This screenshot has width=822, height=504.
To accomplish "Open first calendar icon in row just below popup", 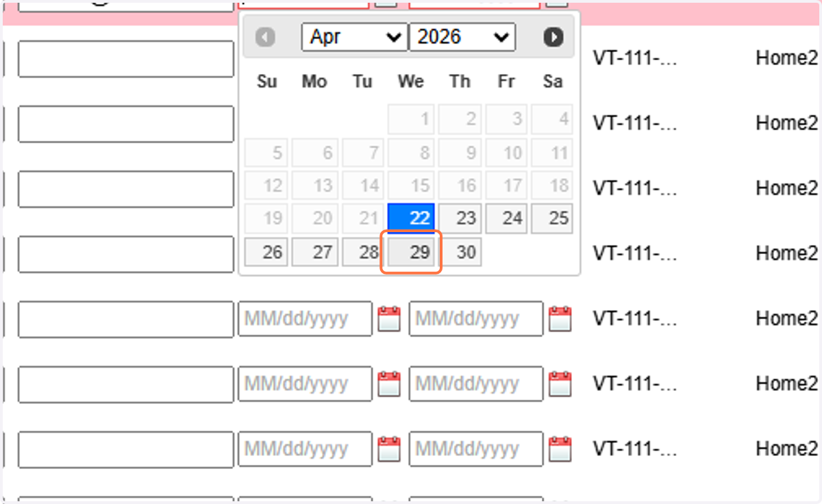I will 389,318.
